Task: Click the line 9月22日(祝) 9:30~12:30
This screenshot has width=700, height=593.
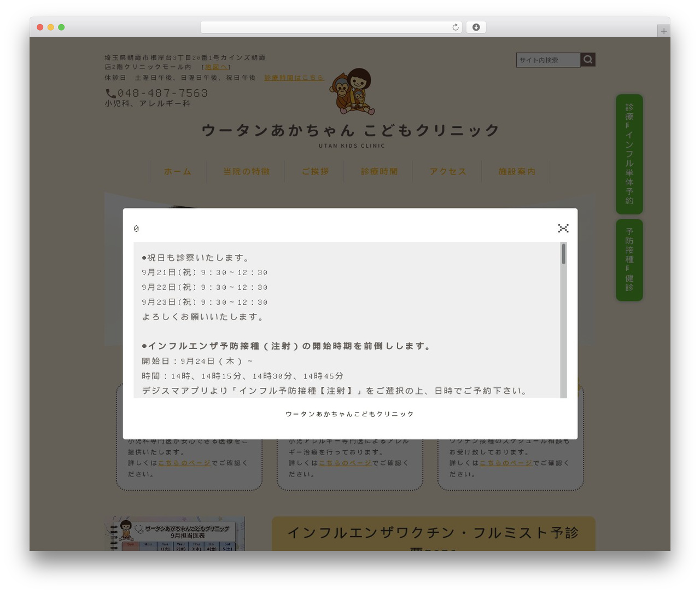Action: coord(205,287)
